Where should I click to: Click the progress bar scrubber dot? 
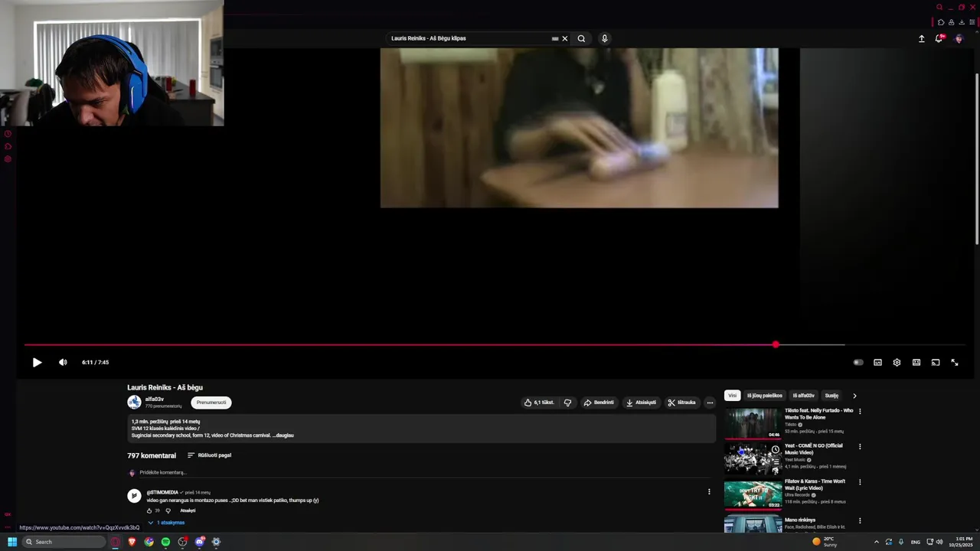(x=776, y=345)
